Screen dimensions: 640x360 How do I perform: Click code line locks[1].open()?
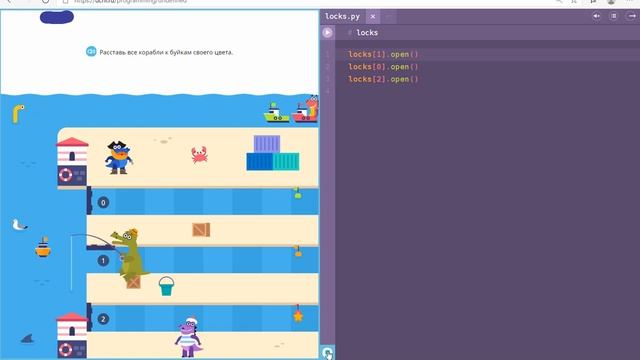click(x=383, y=54)
